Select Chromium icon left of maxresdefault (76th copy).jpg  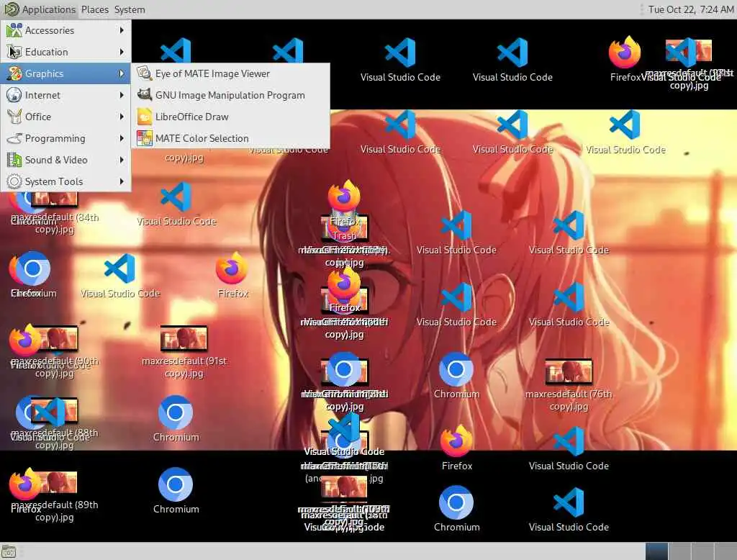[456, 369]
